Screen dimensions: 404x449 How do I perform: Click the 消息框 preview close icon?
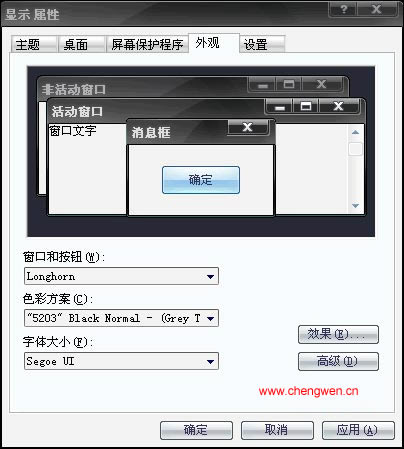click(x=248, y=127)
